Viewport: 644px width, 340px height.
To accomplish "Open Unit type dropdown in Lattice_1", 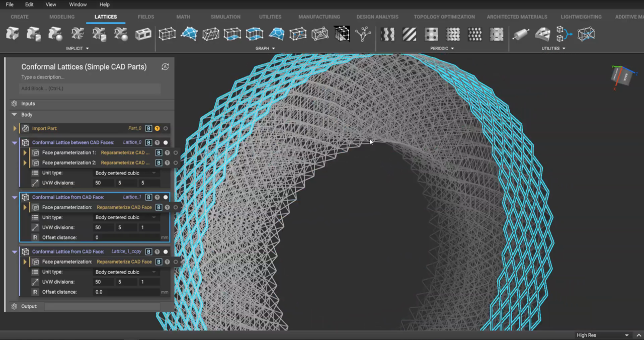I will point(126,217).
